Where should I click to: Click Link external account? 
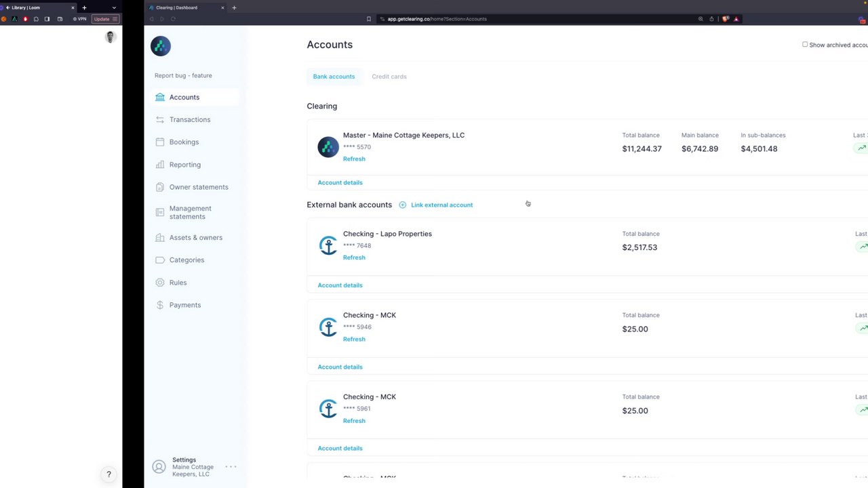[x=441, y=205]
